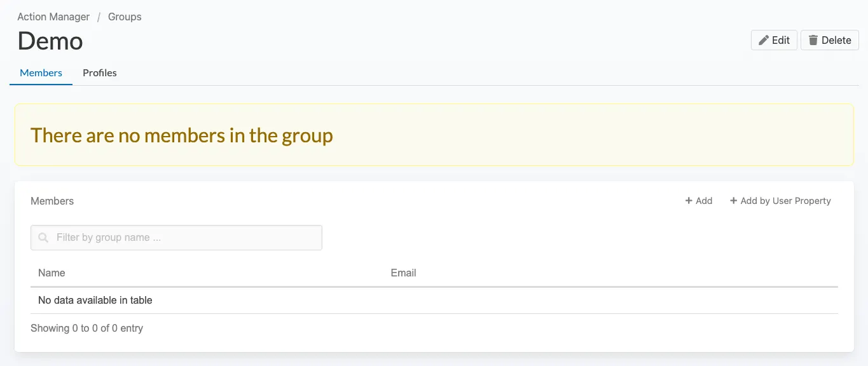This screenshot has height=366, width=868.
Task: Navigate to Groups in the breadcrumb
Action: [125, 17]
